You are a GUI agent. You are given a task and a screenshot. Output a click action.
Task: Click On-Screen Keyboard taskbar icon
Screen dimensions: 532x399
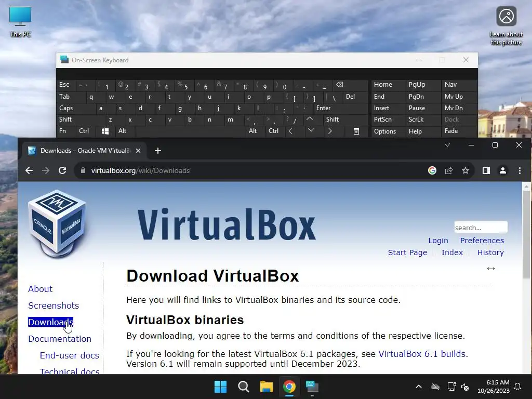[x=312, y=387]
